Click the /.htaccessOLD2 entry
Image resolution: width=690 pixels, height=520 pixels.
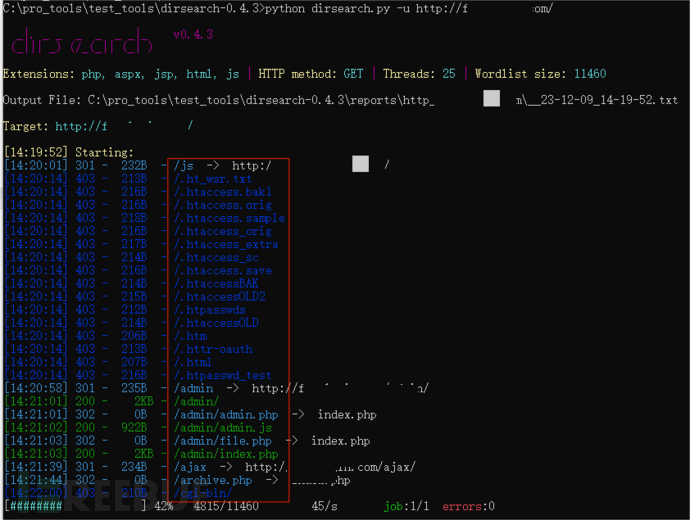[219, 297]
